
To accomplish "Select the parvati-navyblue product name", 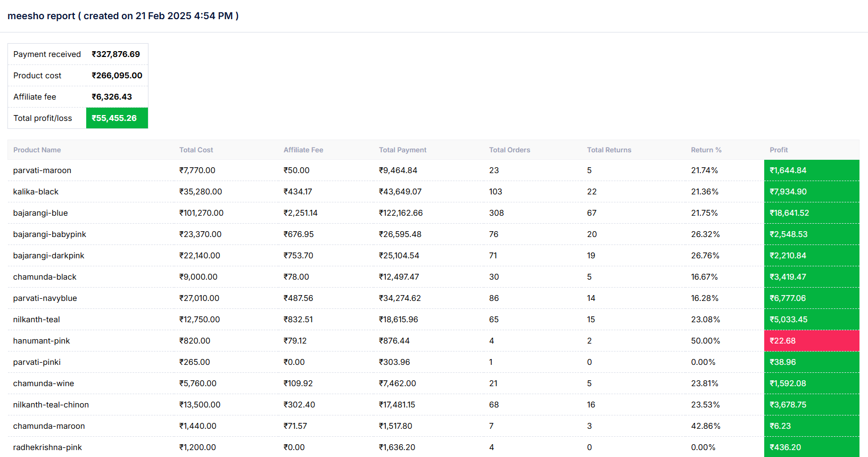I will point(45,298).
